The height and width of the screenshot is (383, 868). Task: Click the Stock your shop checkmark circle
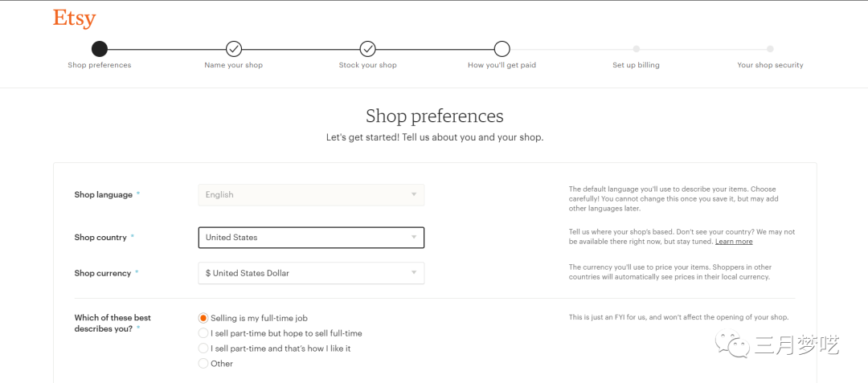point(368,49)
